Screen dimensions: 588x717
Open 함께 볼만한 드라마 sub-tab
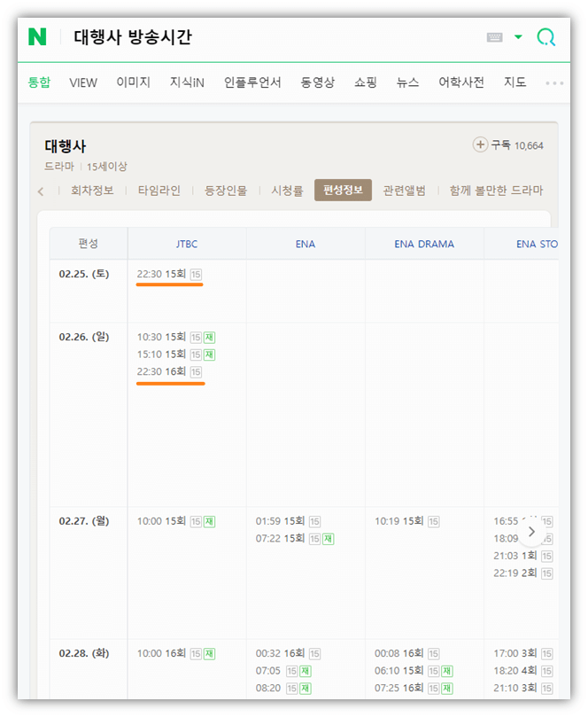pos(496,191)
